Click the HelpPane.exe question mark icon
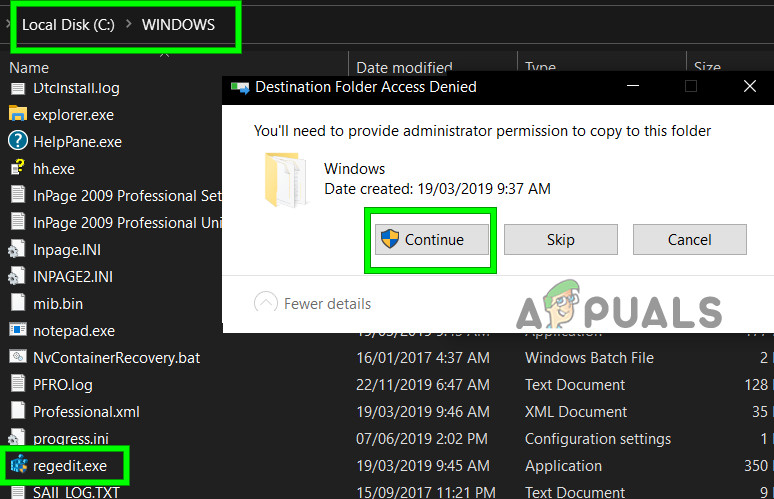Image resolution: width=774 pixels, height=499 pixels. point(18,141)
